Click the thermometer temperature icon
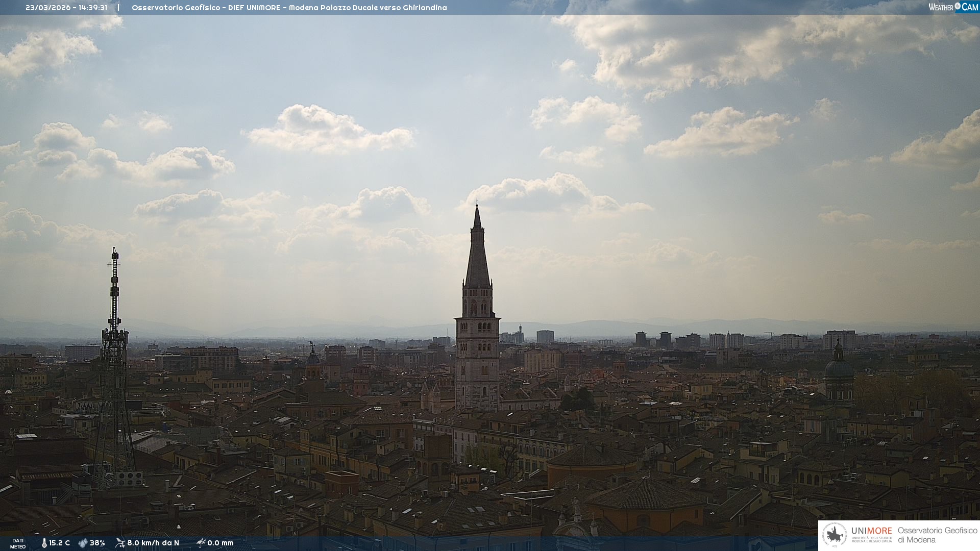The image size is (980, 551). 44,543
